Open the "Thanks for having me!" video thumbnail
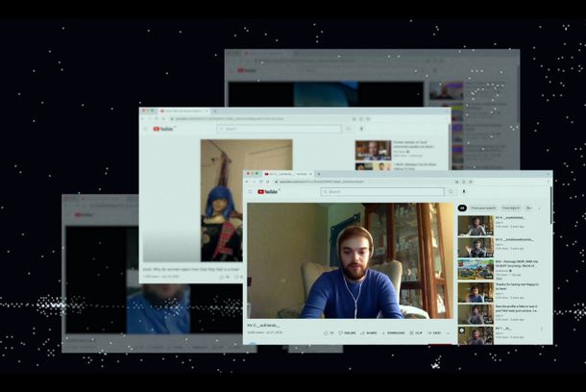This screenshot has height=392, width=586. tap(476, 292)
